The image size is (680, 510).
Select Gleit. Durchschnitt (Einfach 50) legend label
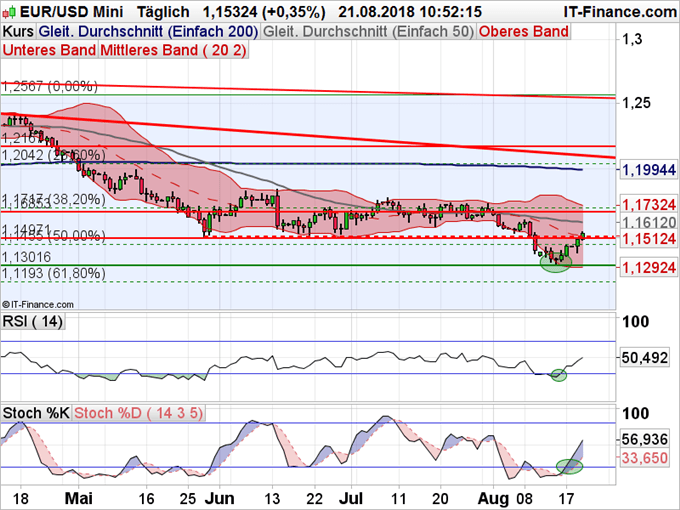[x=368, y=32]
